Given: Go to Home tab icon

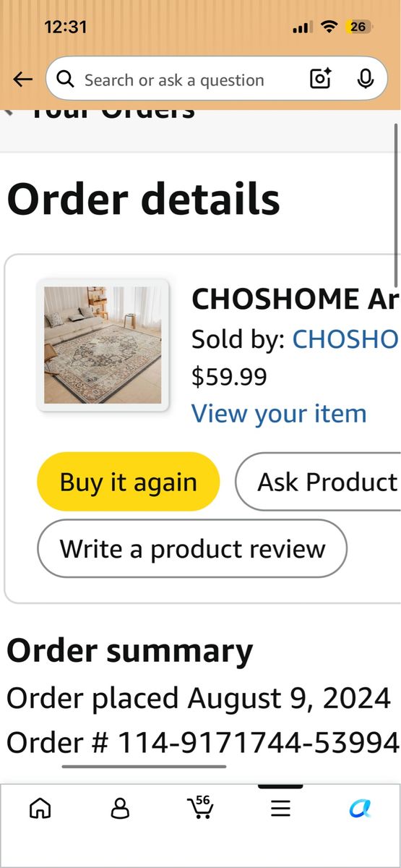Looking at the screenshot, I should pos(40,808).
